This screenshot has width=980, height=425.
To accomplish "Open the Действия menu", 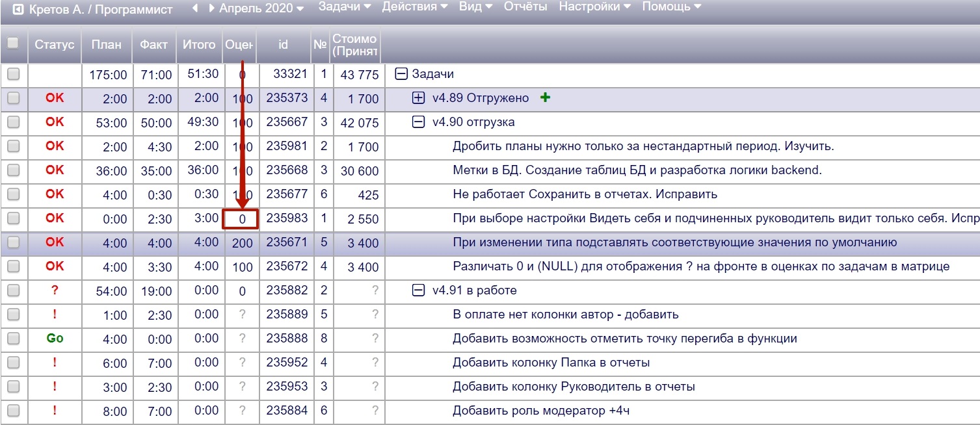I will (x=414, y=7).
